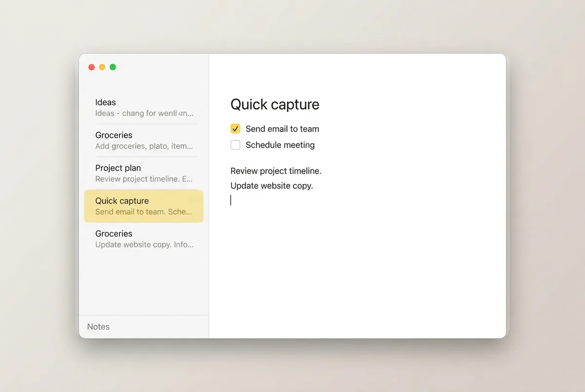Maximize the window with green button

(113, 67)
